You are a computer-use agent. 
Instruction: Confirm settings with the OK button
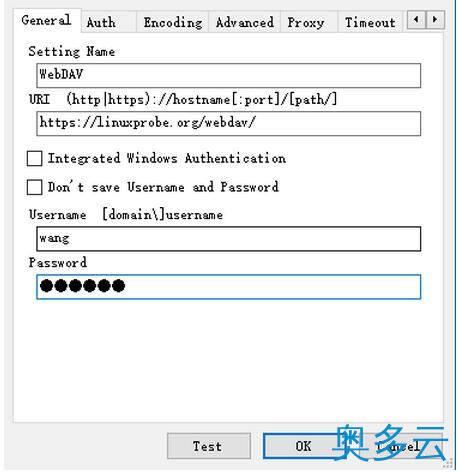(303, 446)
